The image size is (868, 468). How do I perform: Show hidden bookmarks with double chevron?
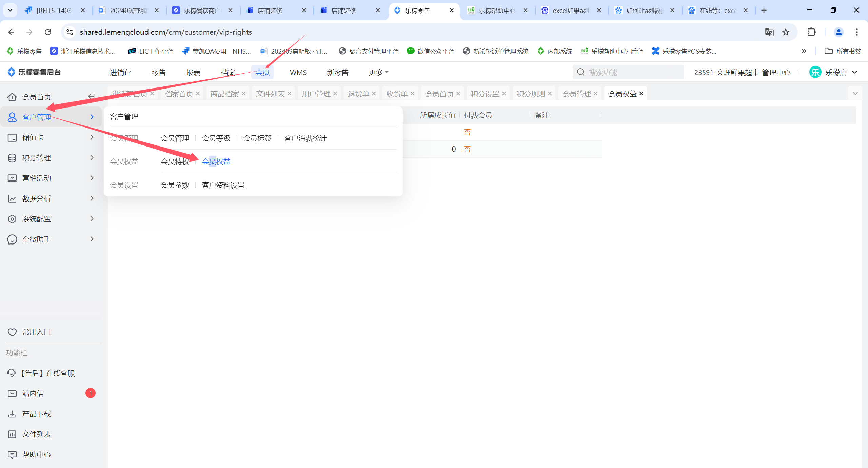804,51
